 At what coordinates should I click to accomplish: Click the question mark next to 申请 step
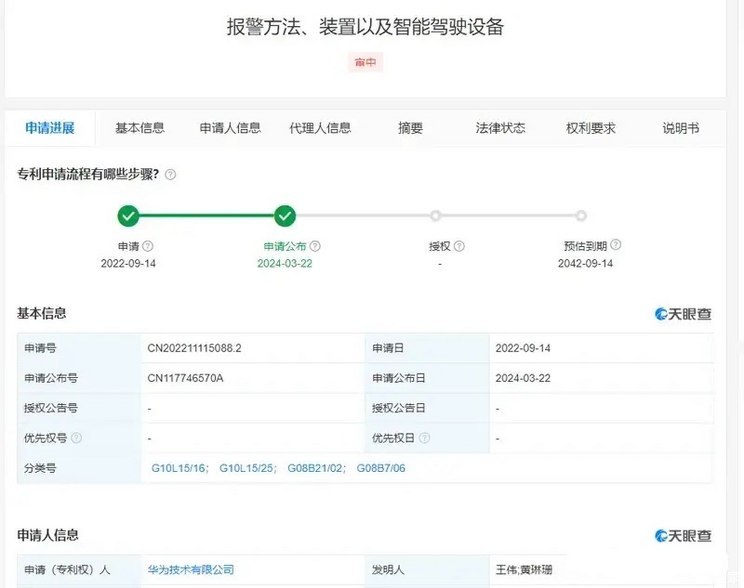(x=148, y=246)
